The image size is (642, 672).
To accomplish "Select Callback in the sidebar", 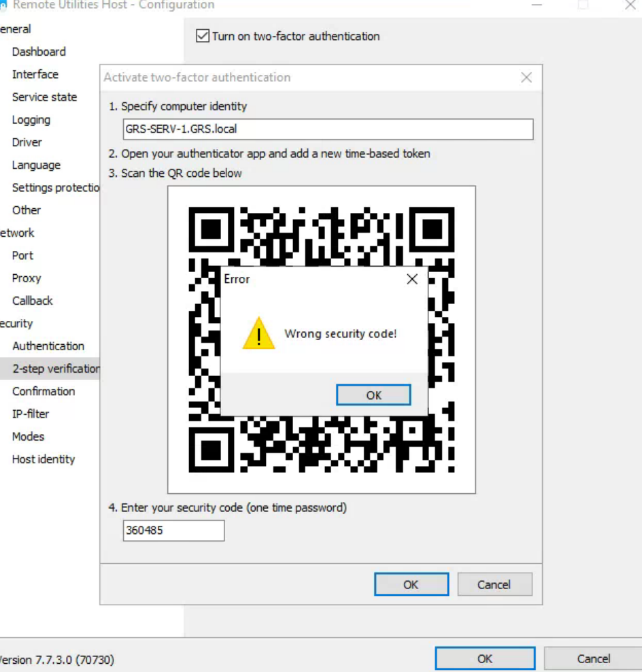I will tap(33, 301).
